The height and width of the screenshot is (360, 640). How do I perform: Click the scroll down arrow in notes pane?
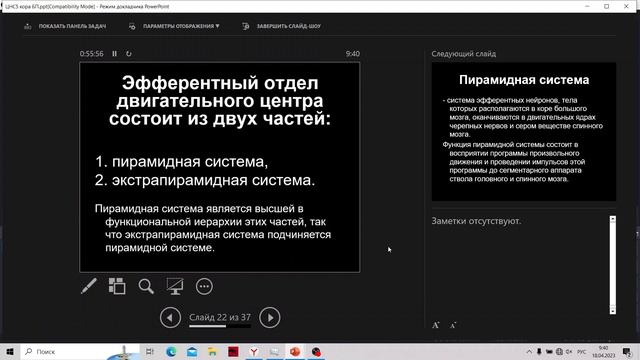[x=613, y=311]
